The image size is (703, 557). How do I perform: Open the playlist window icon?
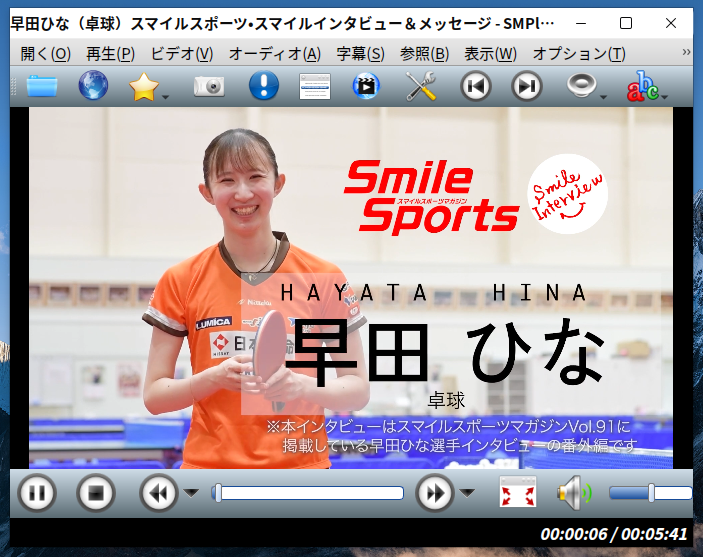click(315, 86)
